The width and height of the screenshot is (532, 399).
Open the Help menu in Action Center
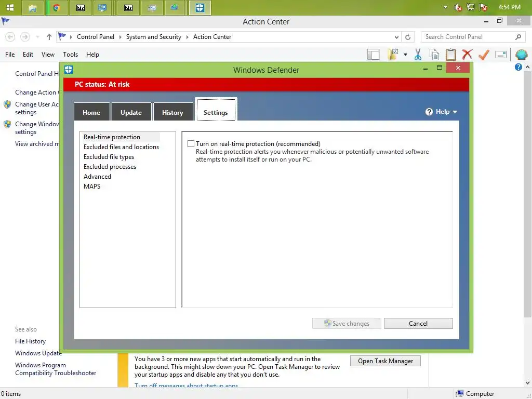92,54
